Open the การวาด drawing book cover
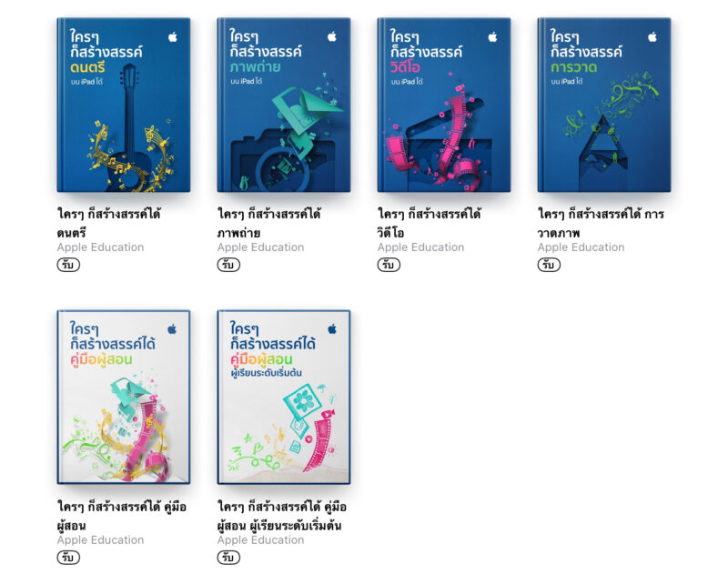728x584 pixels. pyautogui.click(x=604, y=105)
